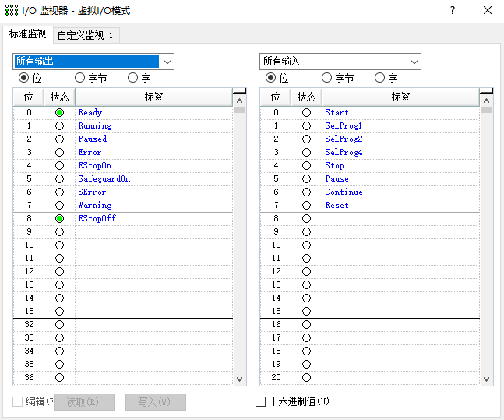Toggle the Running output status circle
The height and width of the screenshot is (420, 504).
pyautogui.click(x=59, y=126)
